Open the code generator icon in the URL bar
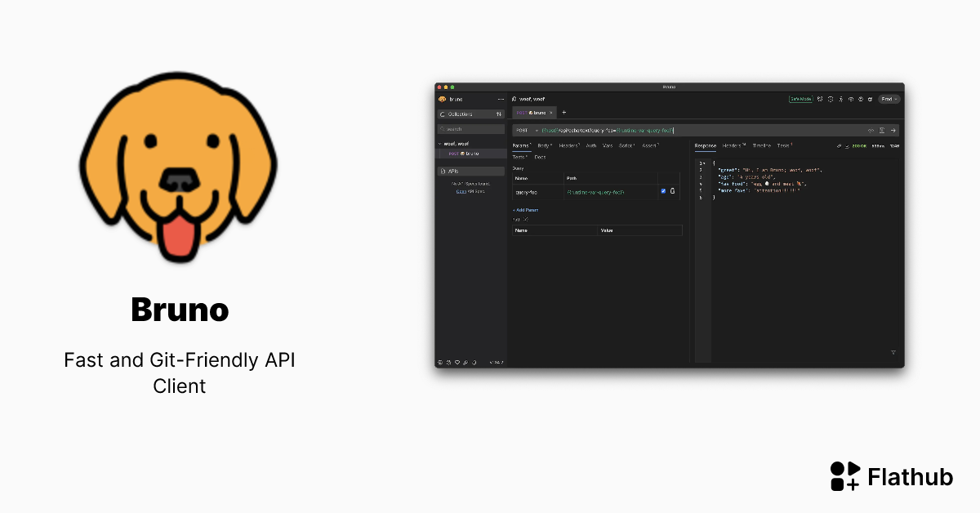 871,131
